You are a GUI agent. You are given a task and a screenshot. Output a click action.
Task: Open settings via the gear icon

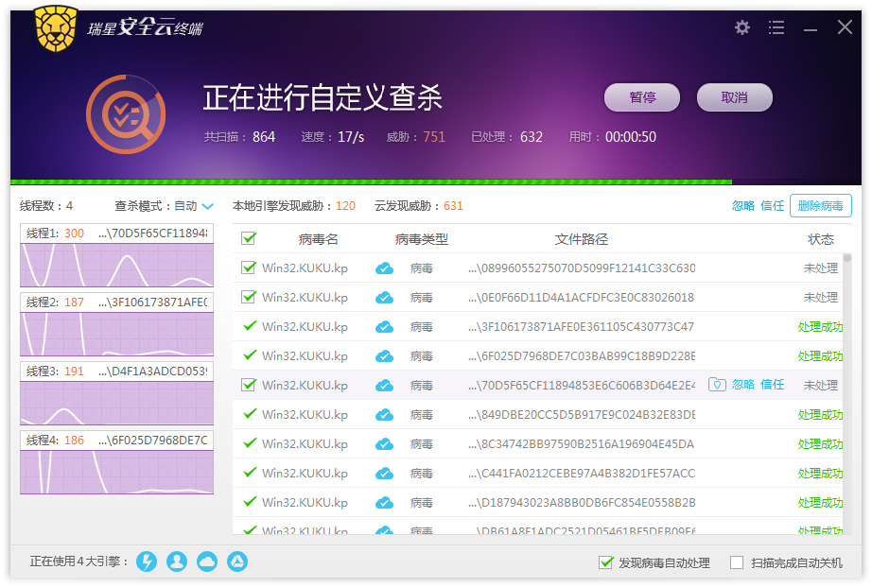coord(742,27)
